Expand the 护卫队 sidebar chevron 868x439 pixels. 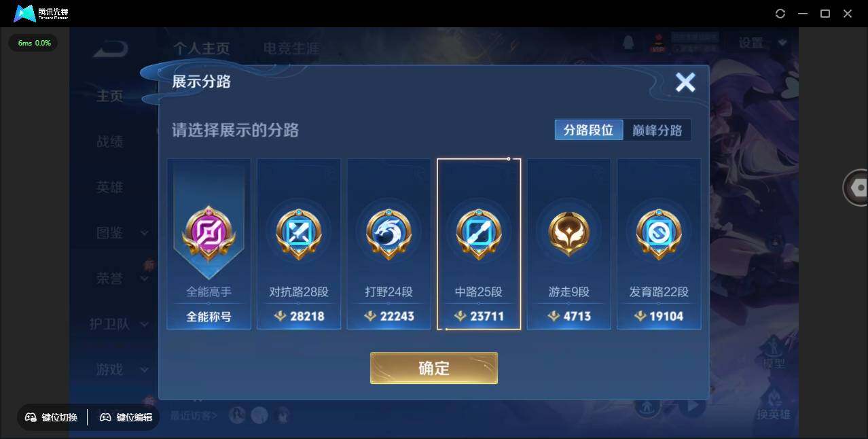tap(144, 324)
